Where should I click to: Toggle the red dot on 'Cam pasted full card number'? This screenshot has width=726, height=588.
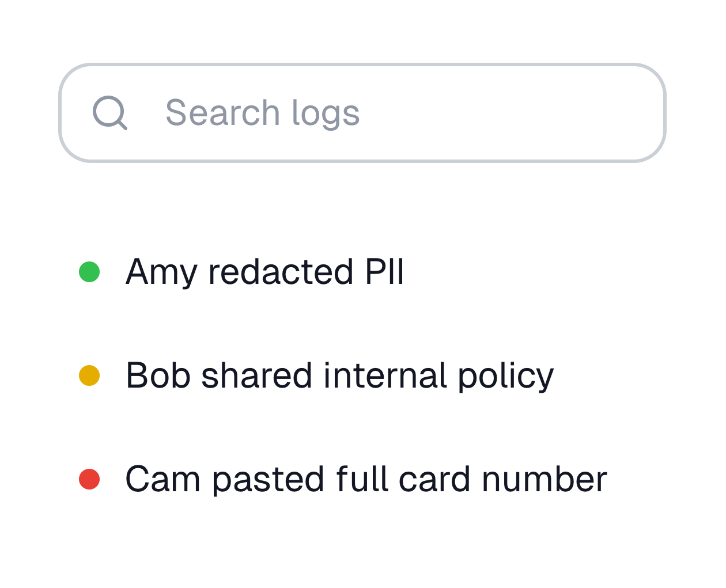89,478
